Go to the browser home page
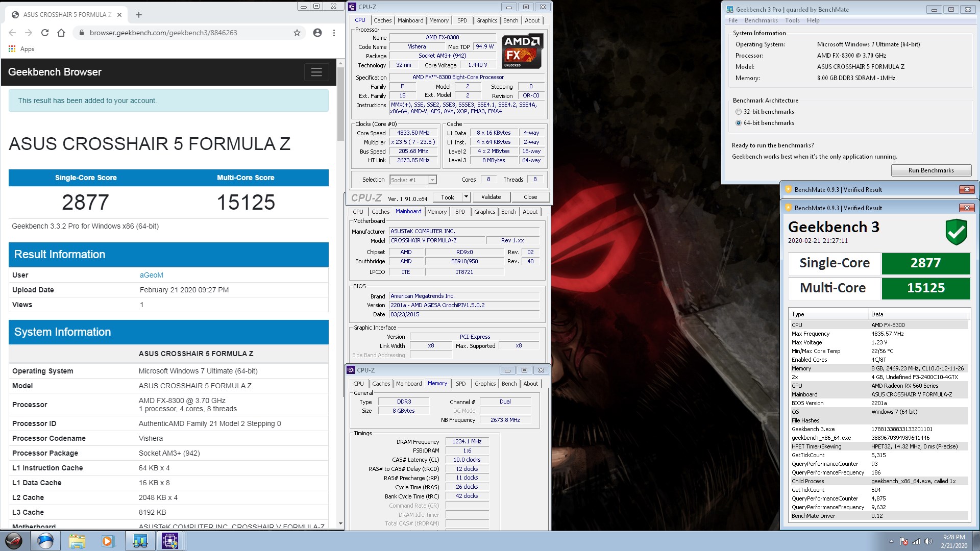Screen dimensions: 980x551 (x=61, y=33)
